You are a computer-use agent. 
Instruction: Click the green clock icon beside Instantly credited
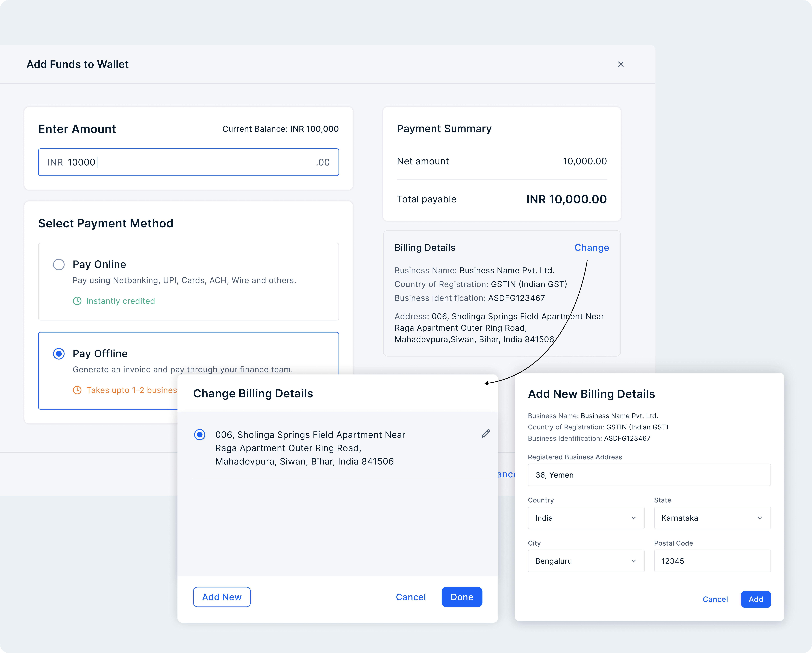coord(77,301)
